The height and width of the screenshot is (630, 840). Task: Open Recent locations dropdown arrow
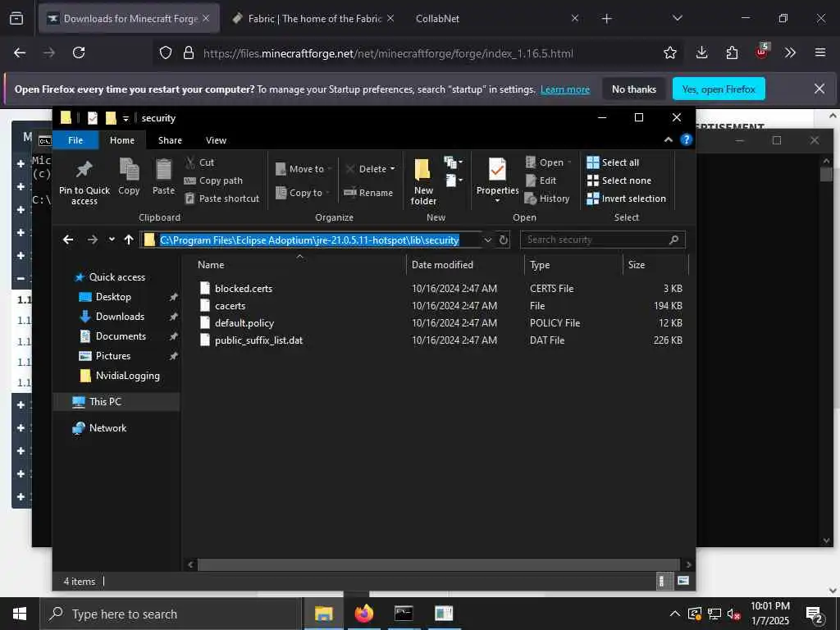tap(112, 240)
